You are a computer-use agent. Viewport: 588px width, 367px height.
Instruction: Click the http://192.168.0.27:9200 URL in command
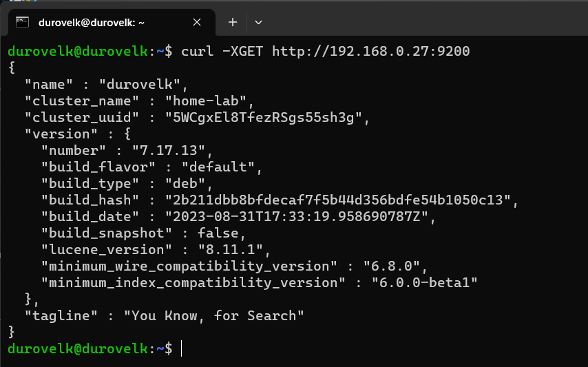(371, 51)
